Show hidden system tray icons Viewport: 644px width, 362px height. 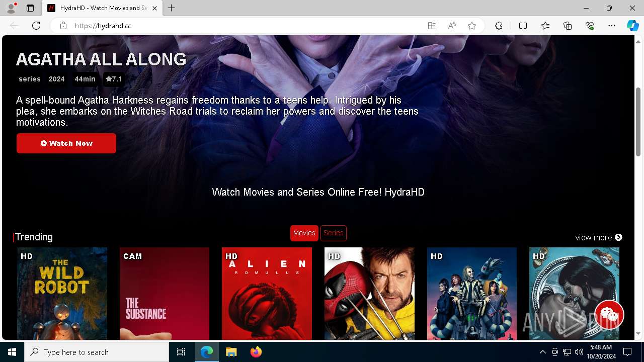(542, 352)
